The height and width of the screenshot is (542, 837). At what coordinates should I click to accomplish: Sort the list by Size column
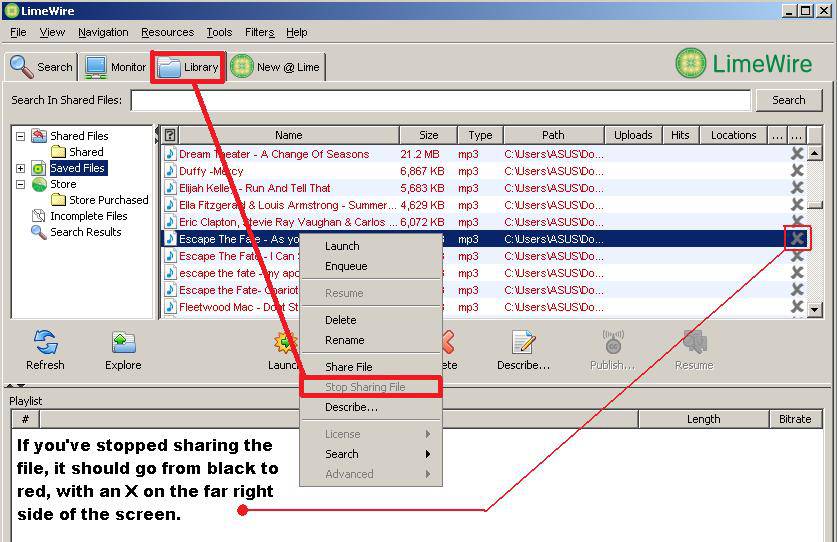tap(428, 135)
